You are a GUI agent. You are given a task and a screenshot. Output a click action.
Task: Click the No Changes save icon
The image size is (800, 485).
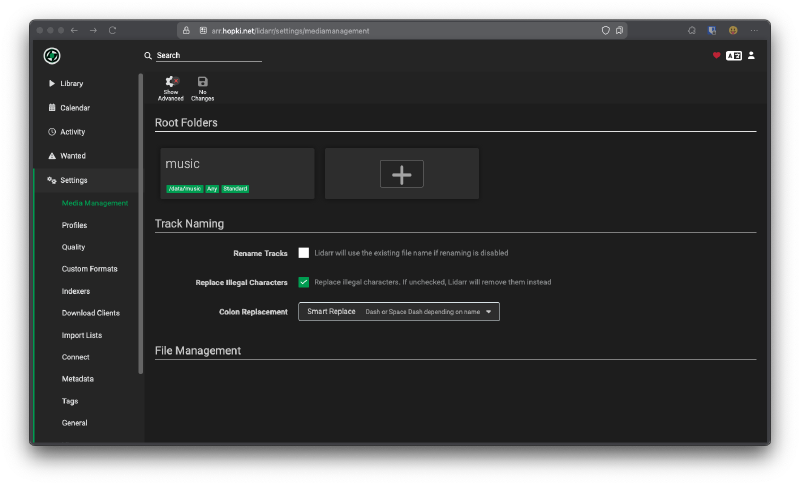pos(203,82)
